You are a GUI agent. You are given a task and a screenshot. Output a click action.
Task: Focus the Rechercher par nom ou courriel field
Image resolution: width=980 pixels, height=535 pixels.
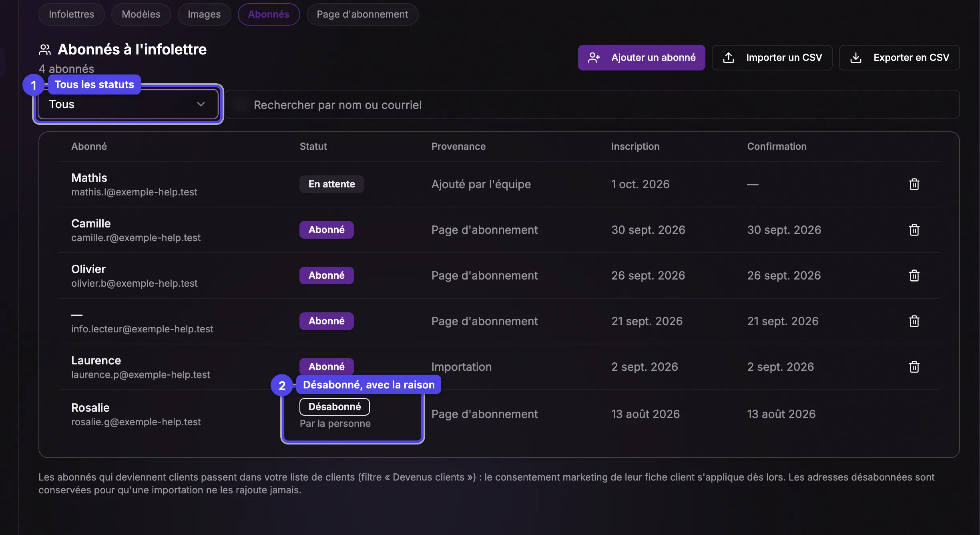(x=592, y=105)
